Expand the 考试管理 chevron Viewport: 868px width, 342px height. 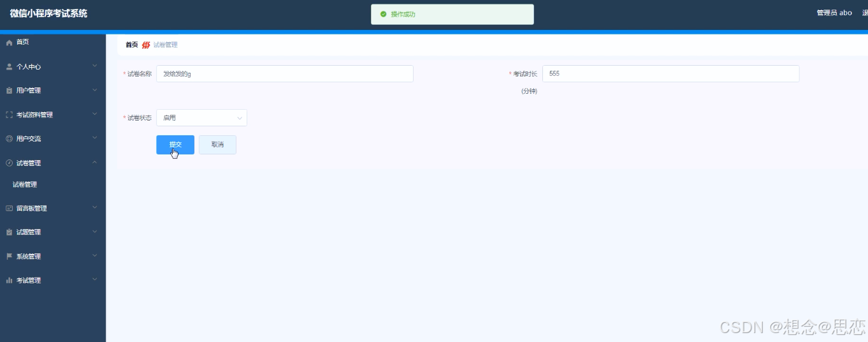click(x=94, y=279)
